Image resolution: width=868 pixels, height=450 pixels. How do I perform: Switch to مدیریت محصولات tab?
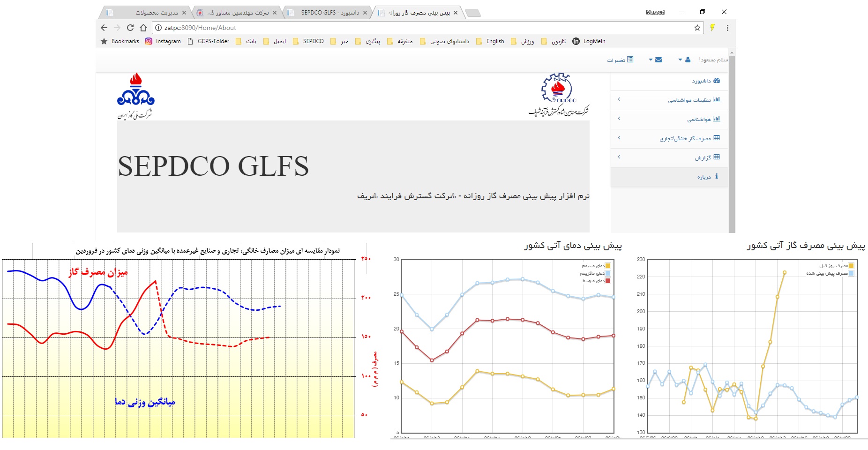point(145,13)
